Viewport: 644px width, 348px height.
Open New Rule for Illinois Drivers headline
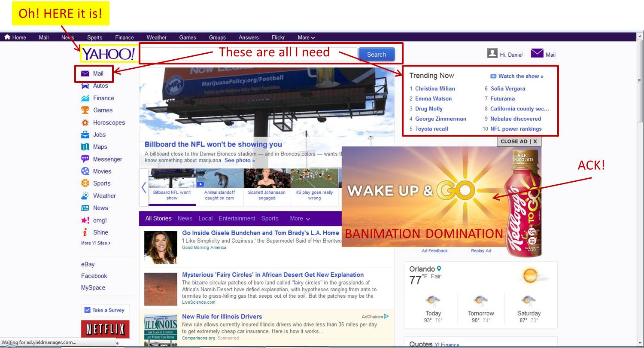point(222,316)
